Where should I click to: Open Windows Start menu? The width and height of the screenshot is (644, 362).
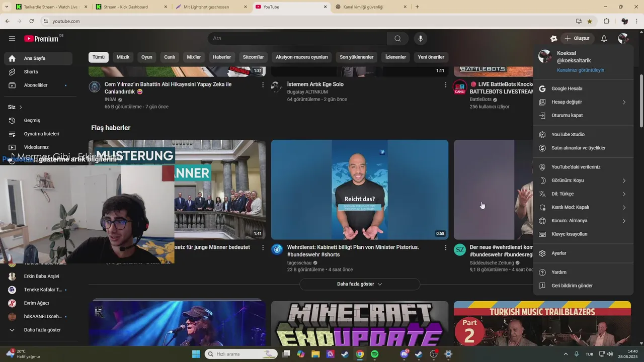click(196, 354)
